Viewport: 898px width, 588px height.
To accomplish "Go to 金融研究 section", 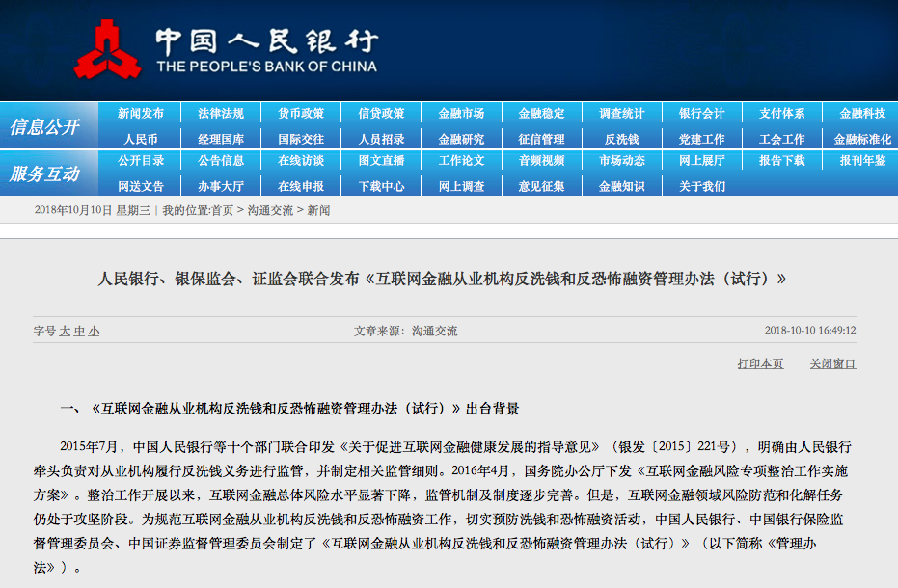I will pyautogui.click(x=462, y=139).
